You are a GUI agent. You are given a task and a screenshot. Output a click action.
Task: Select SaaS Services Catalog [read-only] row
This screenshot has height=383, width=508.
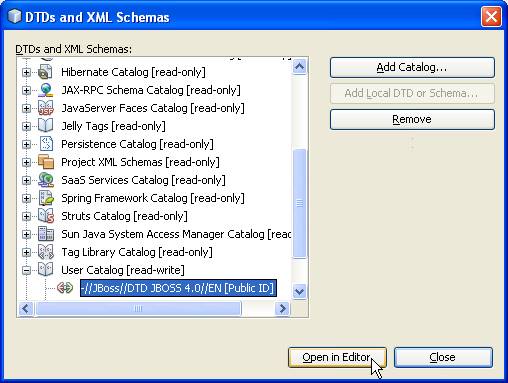pos(143,180)
